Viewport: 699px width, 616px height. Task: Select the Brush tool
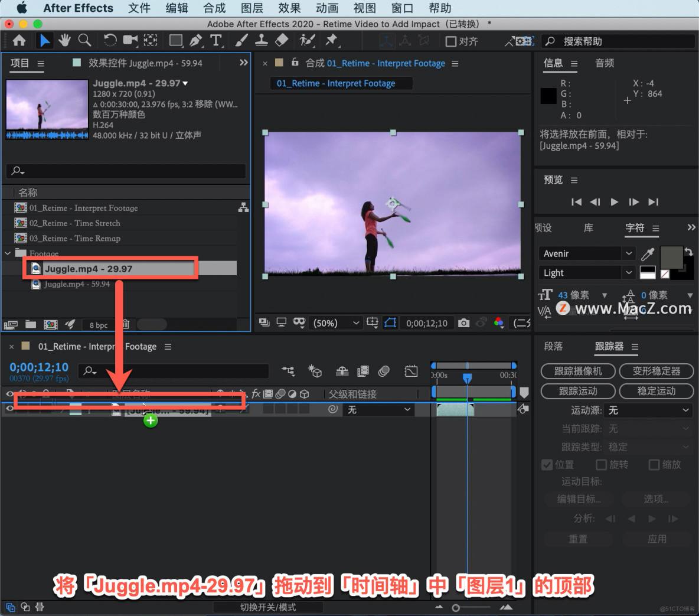(241, 41)
